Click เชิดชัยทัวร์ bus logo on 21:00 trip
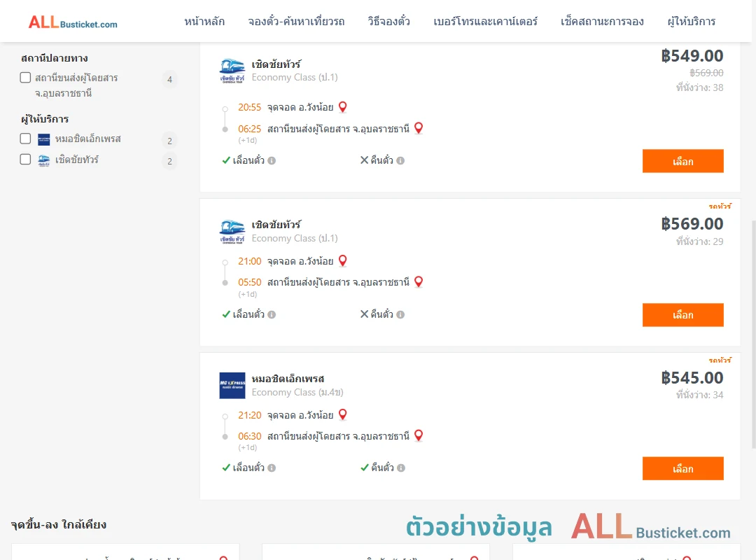756x560 pixels. coord(232,232)
